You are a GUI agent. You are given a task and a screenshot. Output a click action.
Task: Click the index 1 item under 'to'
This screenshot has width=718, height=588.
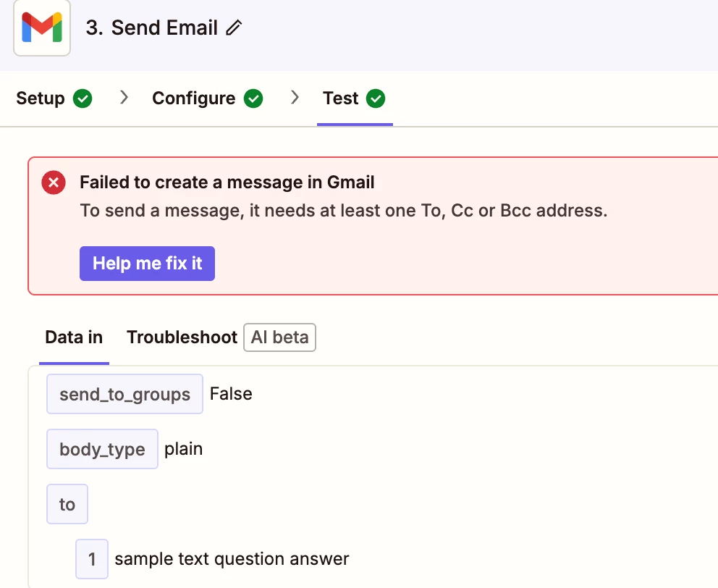point(92,559)
